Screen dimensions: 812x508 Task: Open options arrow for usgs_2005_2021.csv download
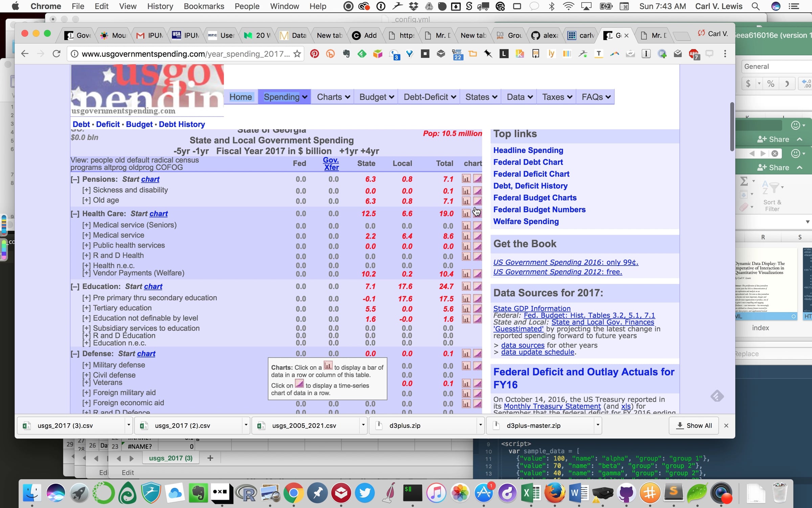pyautogui.click(x=363, y=425)
